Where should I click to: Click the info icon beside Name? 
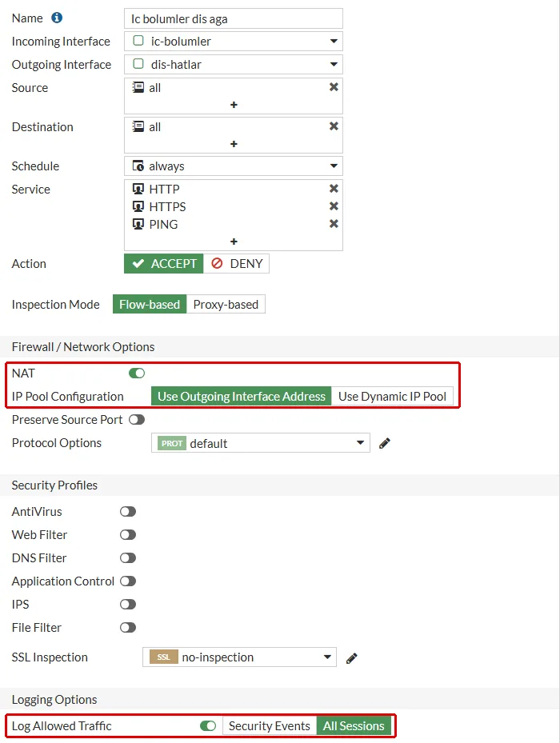click(x=57, y=18)
